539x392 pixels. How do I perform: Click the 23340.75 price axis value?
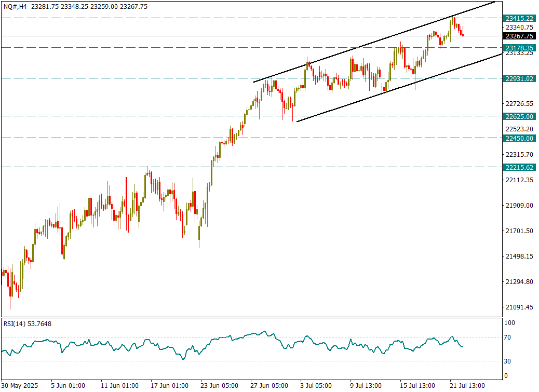(519, 28)
